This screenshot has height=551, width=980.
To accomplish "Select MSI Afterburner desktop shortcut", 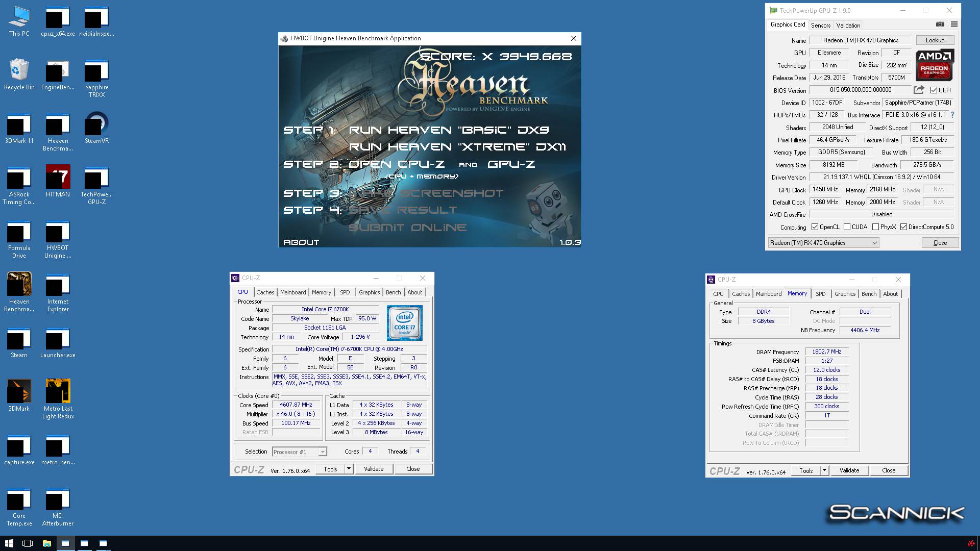I will coord(58,508).
